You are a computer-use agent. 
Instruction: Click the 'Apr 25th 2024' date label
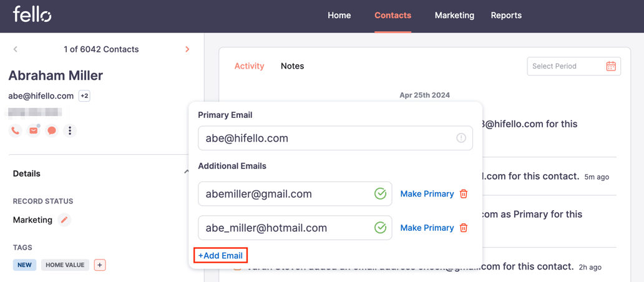pyautogui.click(x=425, y=95)
